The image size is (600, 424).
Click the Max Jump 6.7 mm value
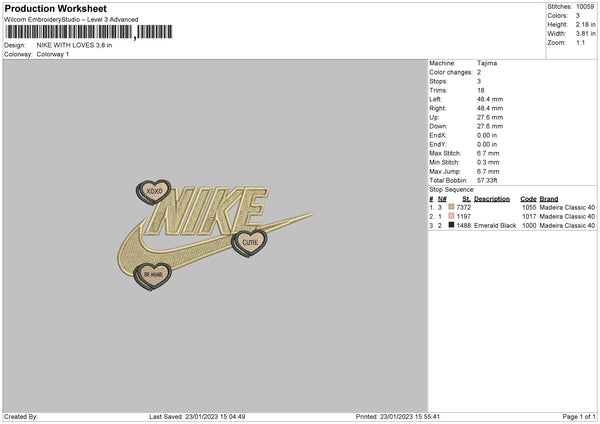pos(488,171)
